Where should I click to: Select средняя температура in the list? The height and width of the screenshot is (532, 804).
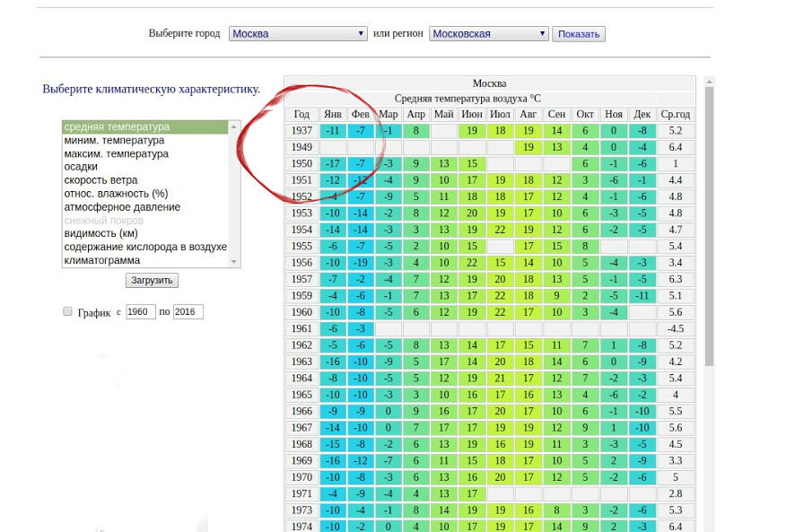pos(145,126)
